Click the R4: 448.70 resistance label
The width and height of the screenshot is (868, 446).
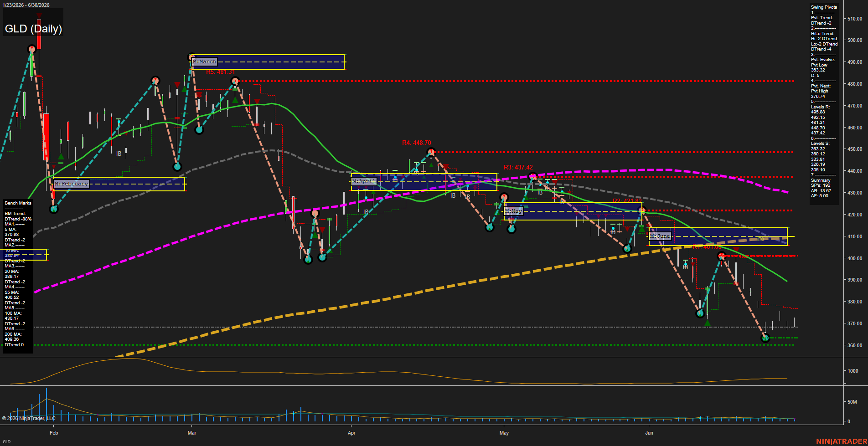(x=417, y=143)
